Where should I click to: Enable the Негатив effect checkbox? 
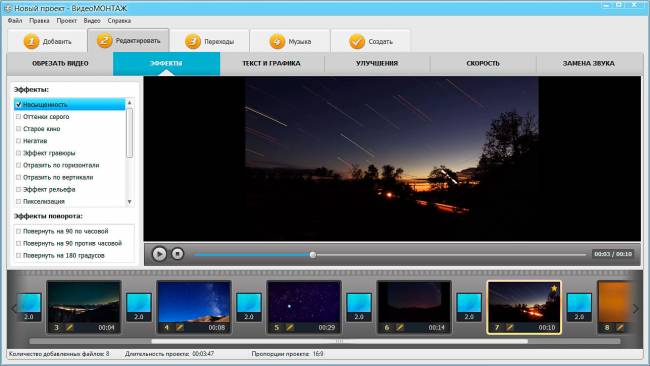[18, 141]
